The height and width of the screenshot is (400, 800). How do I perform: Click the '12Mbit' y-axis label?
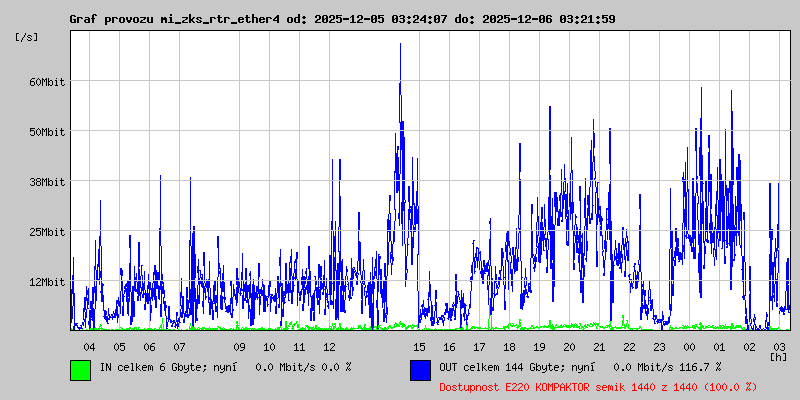pos(46,282)
